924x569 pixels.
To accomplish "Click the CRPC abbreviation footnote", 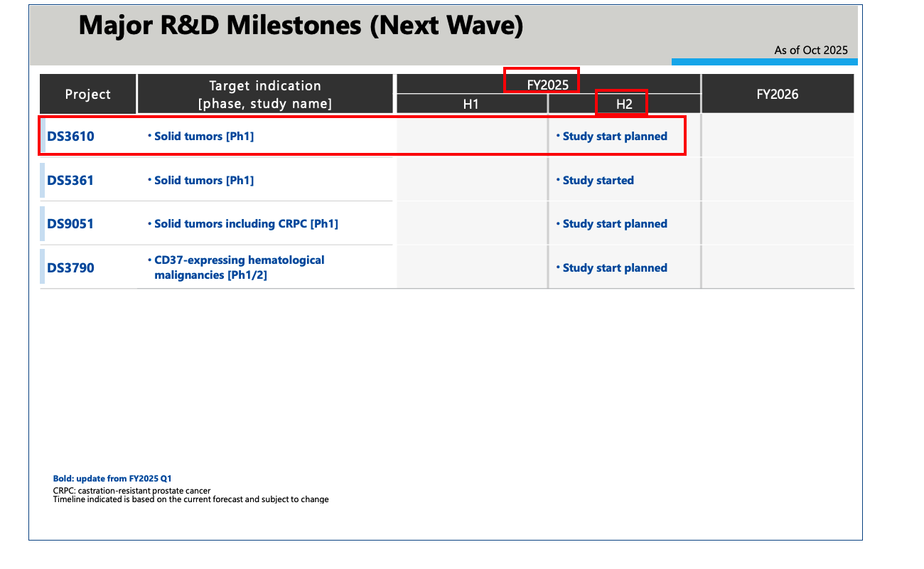I will 131,491.
